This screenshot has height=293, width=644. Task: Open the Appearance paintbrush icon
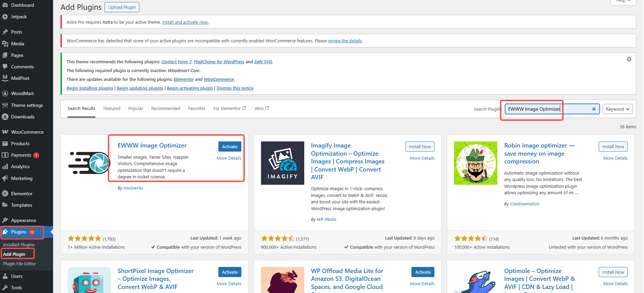click(x=5, y=220)
